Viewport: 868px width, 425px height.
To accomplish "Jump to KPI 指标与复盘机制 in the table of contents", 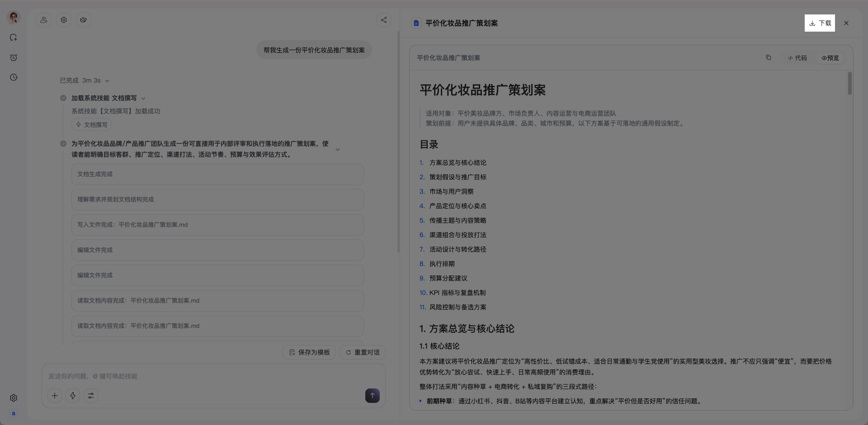I will click(x=457, y=293).
